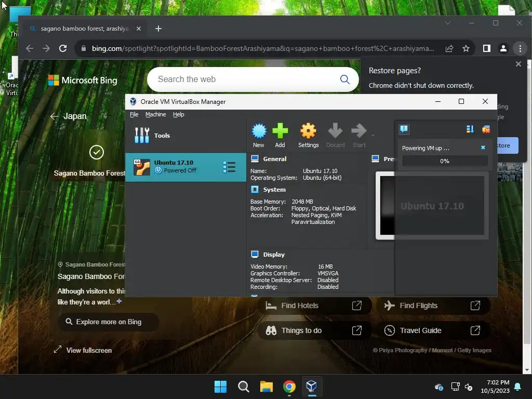The height and width of the screenshot is (399, 532).
Task: Click VirtualBox icon in taskbar
Action: (x=312, y=387)
